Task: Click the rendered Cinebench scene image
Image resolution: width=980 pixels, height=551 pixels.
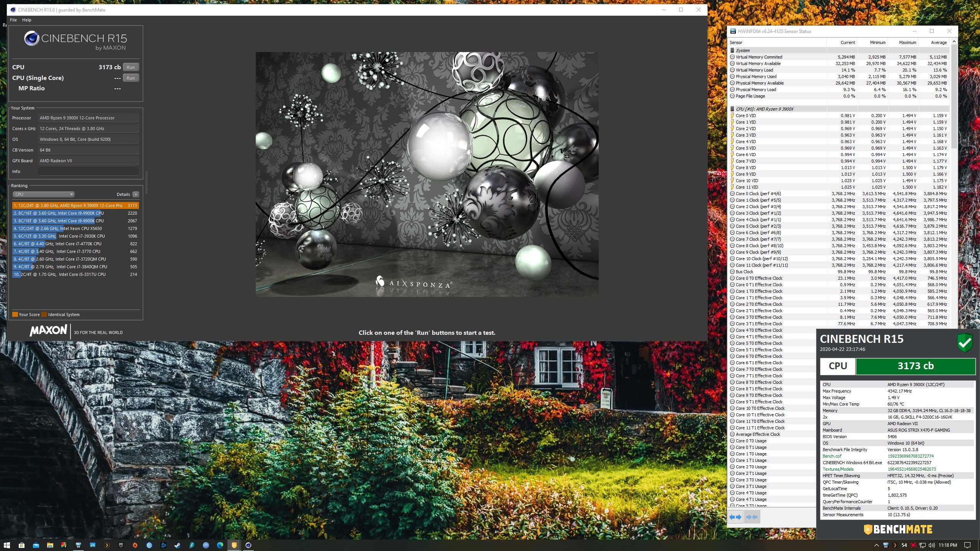Action: (x=427, y=174)
